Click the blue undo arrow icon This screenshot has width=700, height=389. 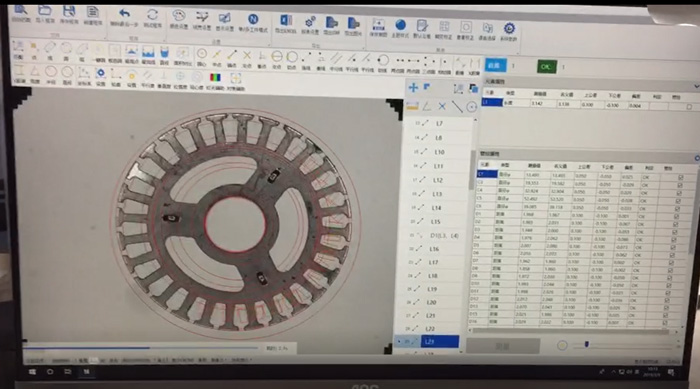point(124,14)
